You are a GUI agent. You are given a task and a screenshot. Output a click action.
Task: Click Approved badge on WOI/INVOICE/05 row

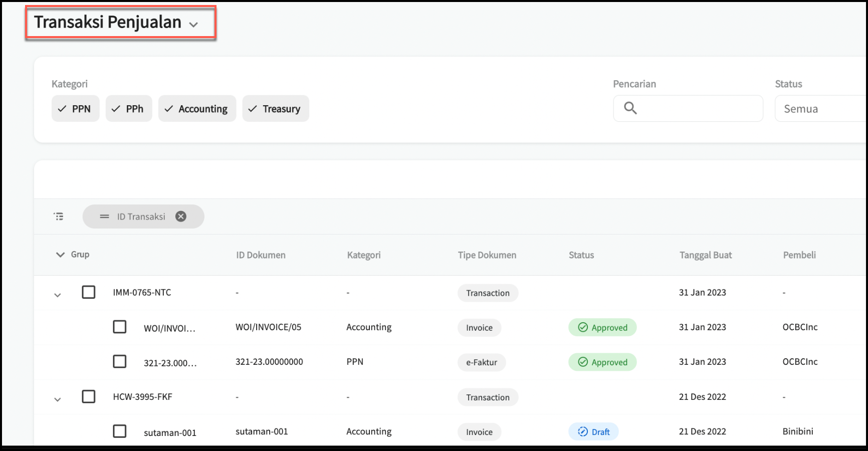pos(602,327)
